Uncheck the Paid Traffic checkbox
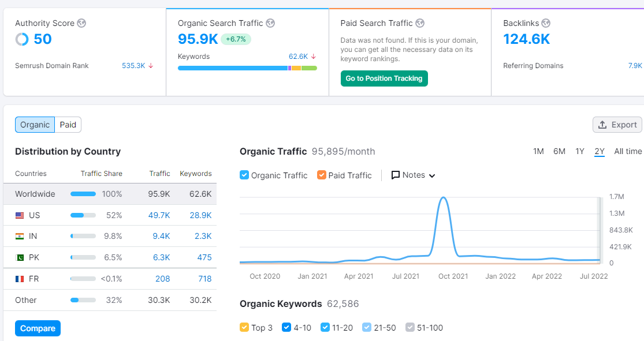Viewport: 644px width, 341px height. click(322, 175)
